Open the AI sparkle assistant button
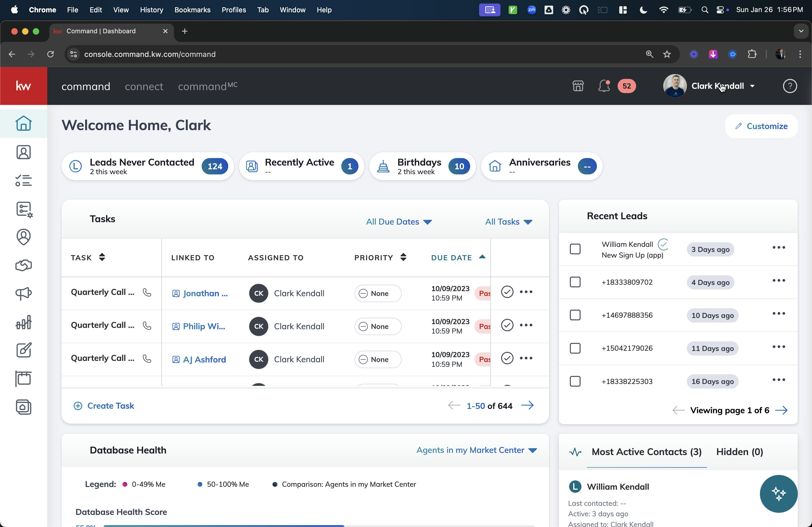The image size is (812, 527). tap(778, 494)
